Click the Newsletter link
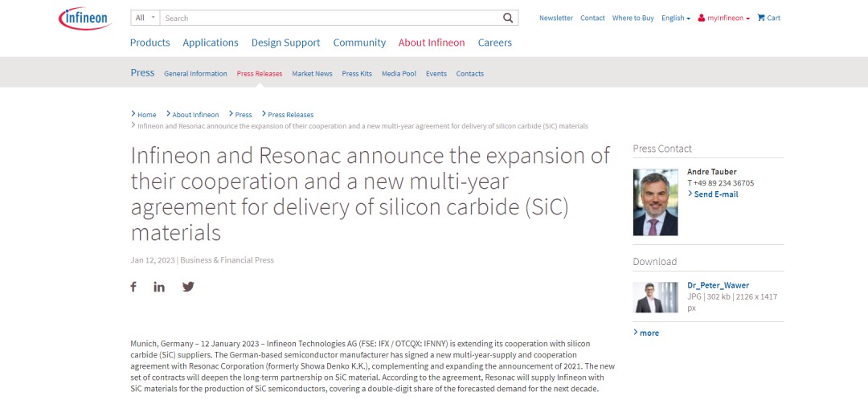 (556, 18)
